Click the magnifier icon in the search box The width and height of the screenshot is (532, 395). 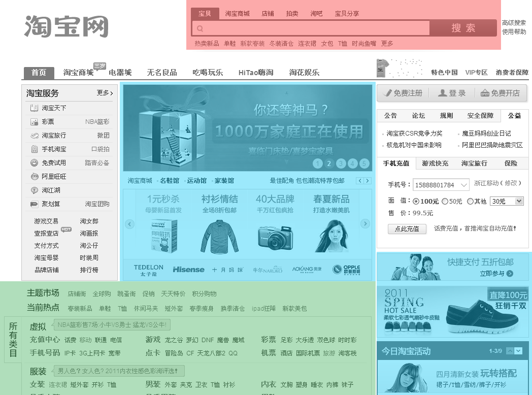tap(200, 28)
